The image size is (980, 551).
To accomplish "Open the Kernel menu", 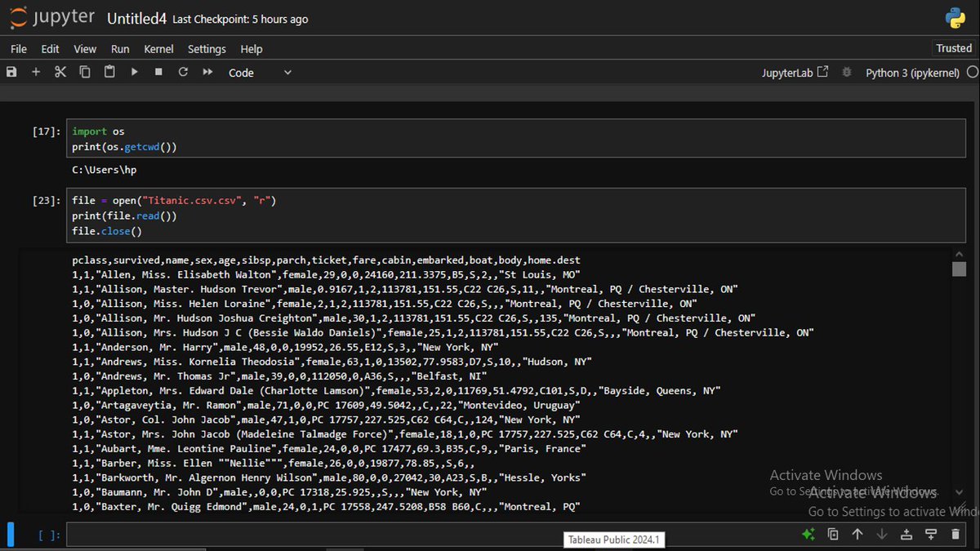I will click(158, 49).
